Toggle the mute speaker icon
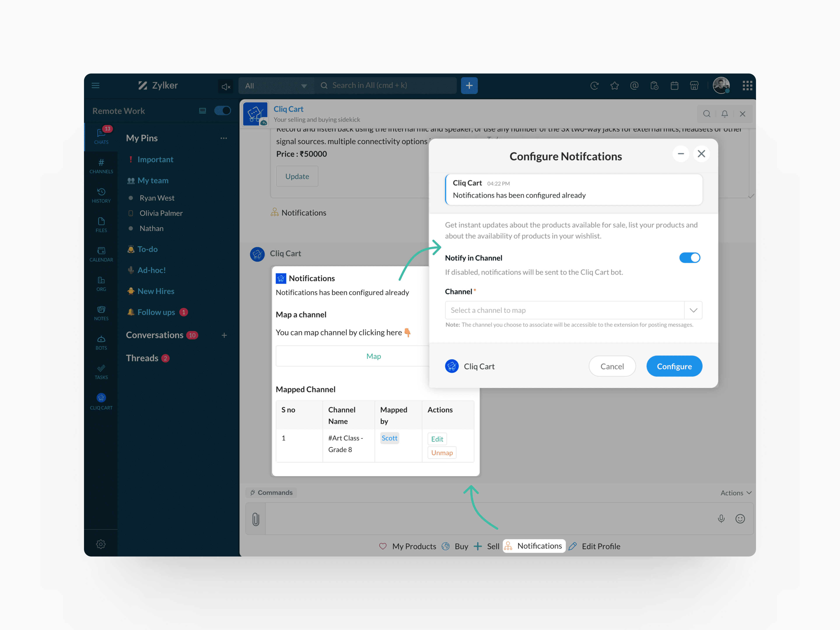The image size is (840, 630). 226,87
